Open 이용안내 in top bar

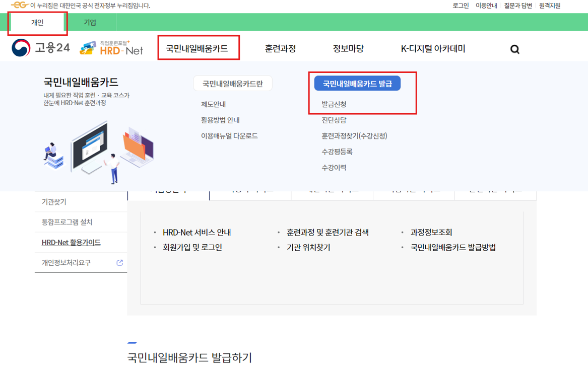click(x=486, y=6)
